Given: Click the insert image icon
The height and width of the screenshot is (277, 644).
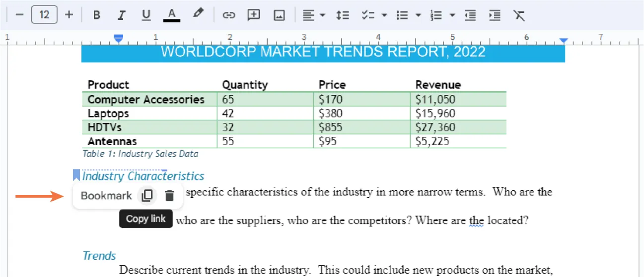Looking at the screenshot, I should [x=279, y=15].
